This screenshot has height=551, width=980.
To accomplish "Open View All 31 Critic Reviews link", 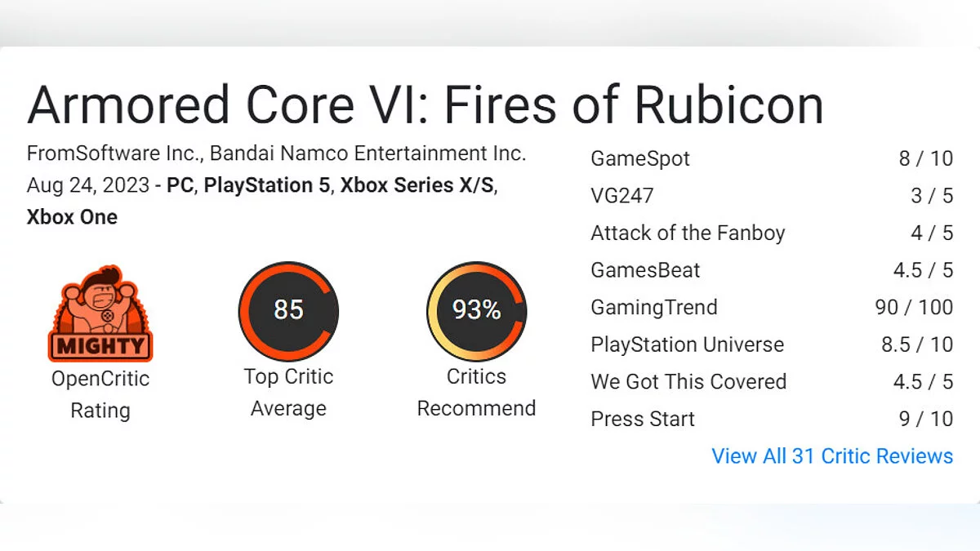I will (831, 456).
